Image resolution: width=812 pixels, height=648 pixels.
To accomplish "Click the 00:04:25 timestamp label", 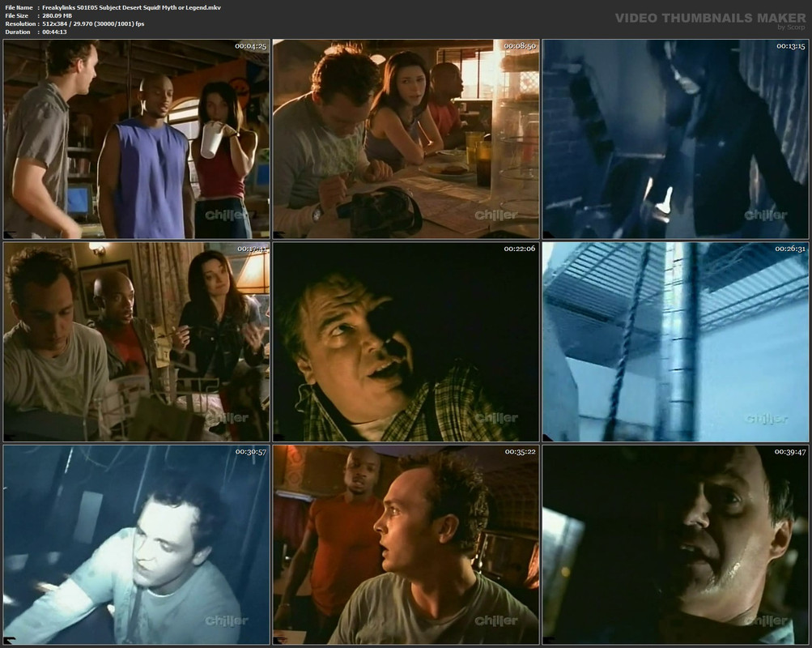I will pyautogui.click(x=251, y=46).
